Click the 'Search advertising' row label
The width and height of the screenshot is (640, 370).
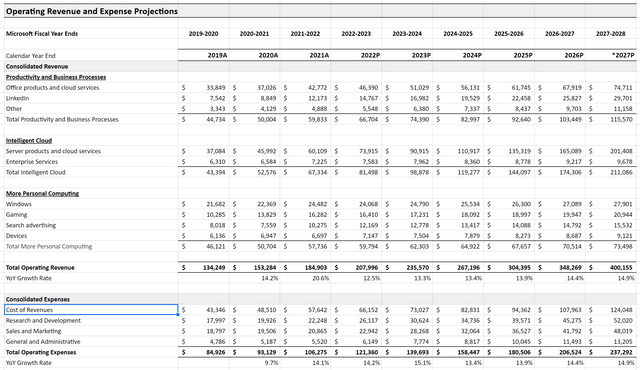[31, 226]
